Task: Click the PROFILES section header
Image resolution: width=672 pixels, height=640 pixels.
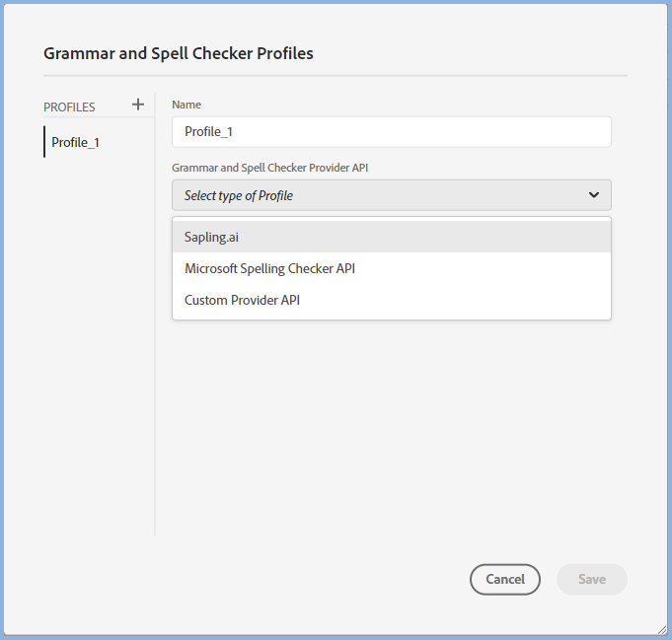Action: click(x=69, y=107)
